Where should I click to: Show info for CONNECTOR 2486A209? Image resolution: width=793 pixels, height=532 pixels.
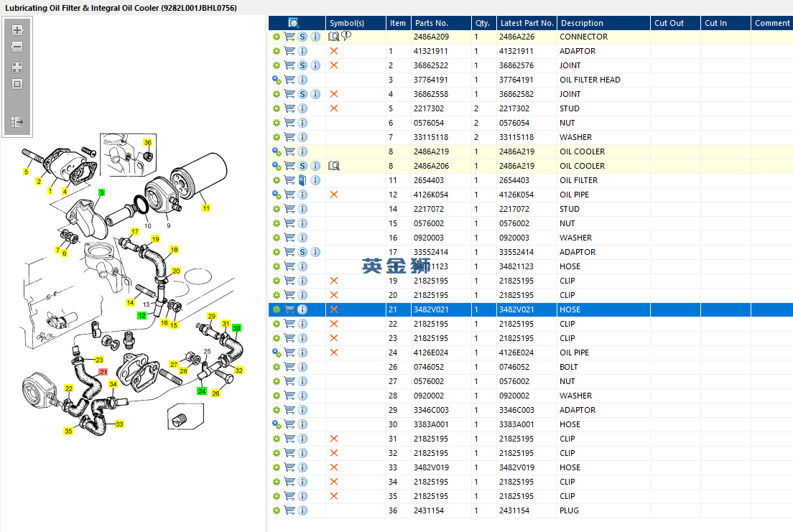(x=315, y=37)
